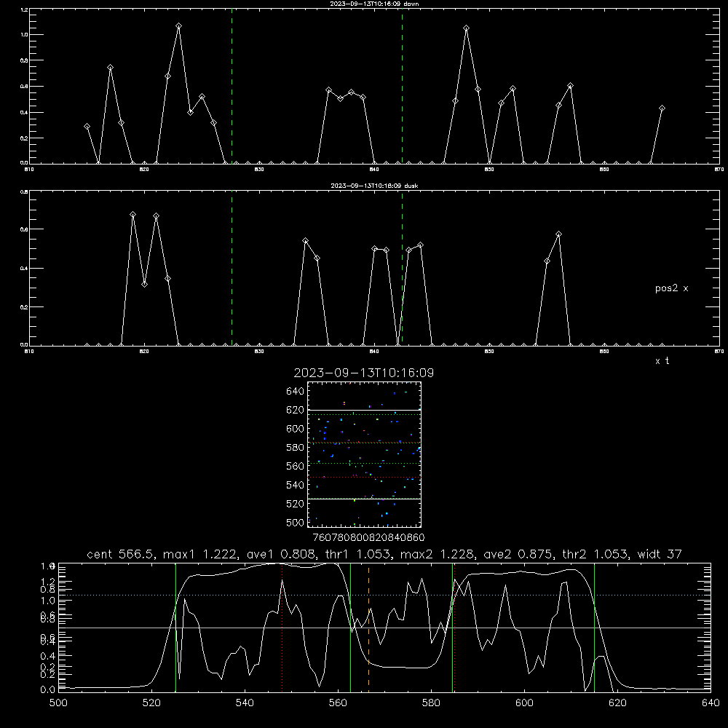Click the first twin-peak diamond near 819 in dusk plot
The width and height of the screenshot is (728, 728).
132,215
